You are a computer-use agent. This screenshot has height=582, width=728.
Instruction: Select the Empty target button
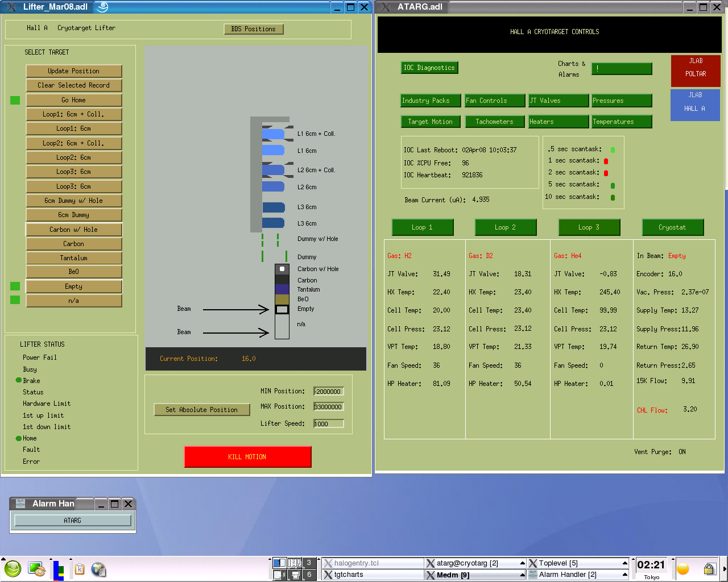tap(74, 286)
